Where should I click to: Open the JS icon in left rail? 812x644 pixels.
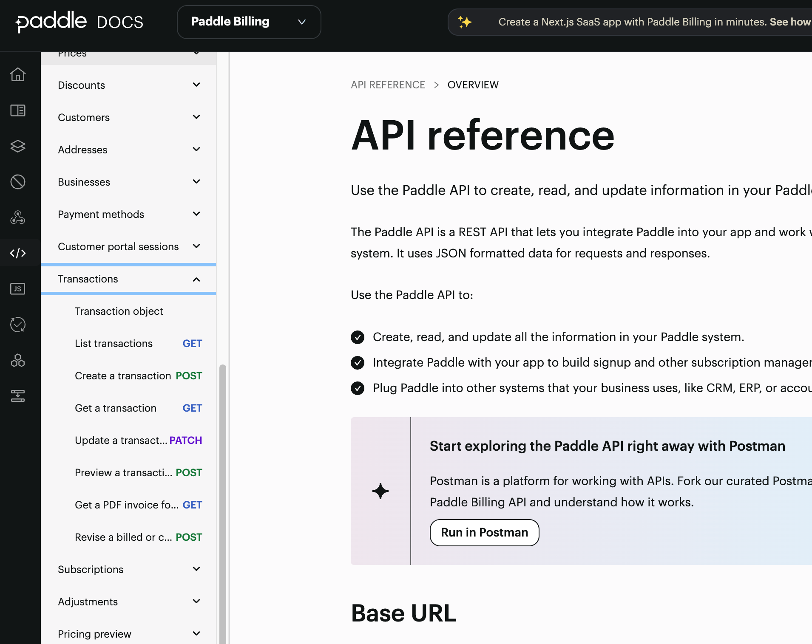point(18,289)
